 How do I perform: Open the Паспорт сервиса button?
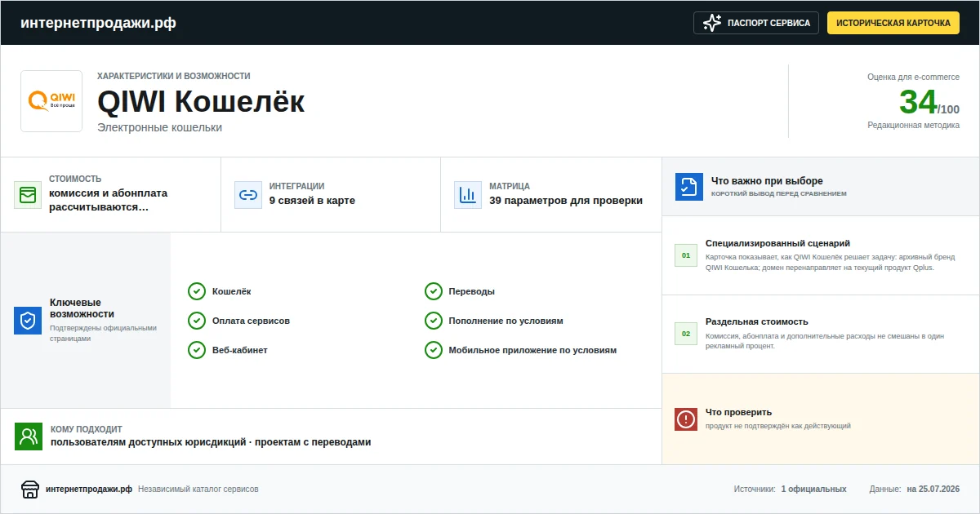pyautogui.click(x=756, y=23)
